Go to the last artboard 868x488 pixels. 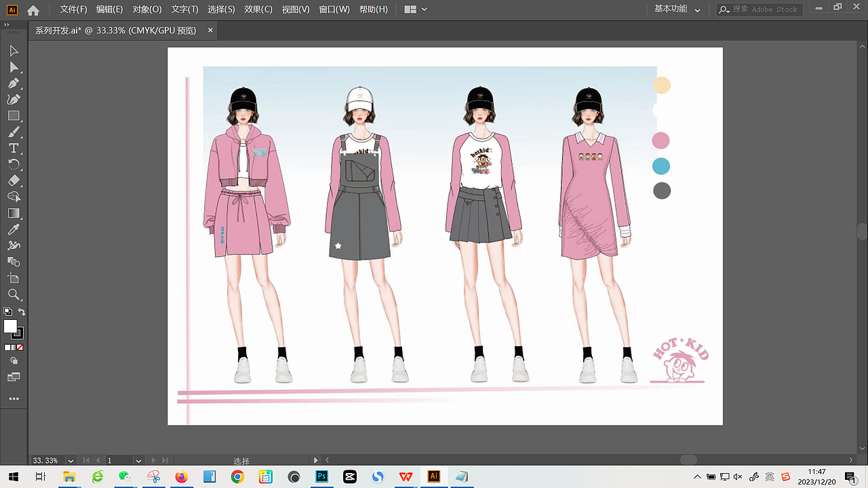[x=165, y=460]
